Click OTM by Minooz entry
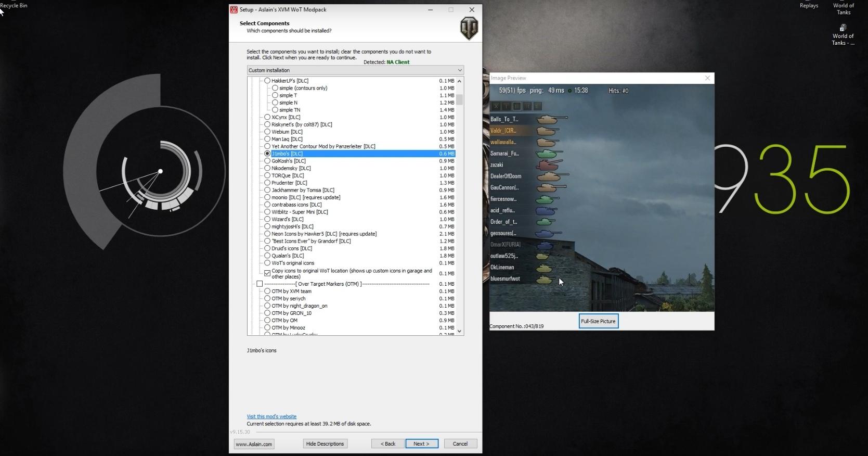Viewport: 868px width, 456px height. 289,327
